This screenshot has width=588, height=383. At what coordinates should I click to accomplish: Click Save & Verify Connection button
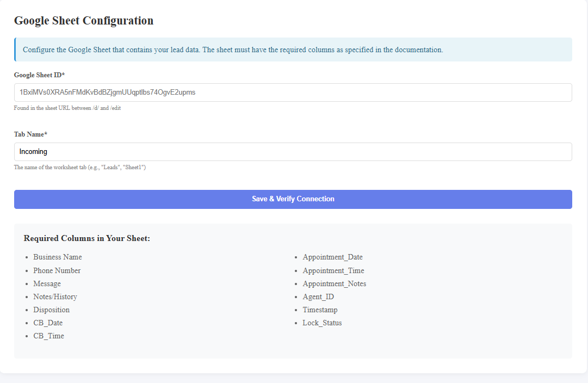tap(293, 199)
